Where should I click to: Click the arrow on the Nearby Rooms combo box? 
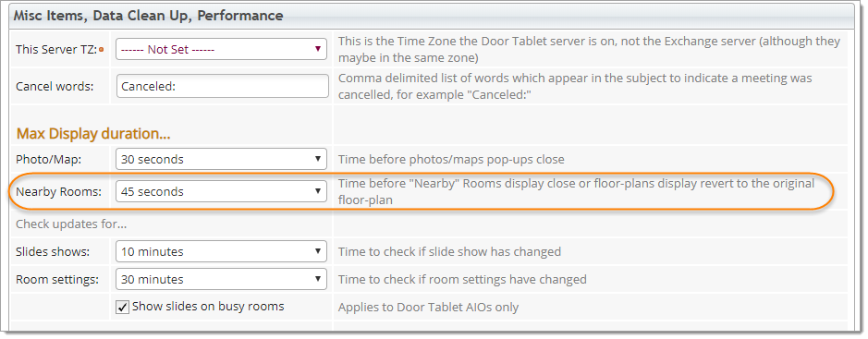coord(318,191)
